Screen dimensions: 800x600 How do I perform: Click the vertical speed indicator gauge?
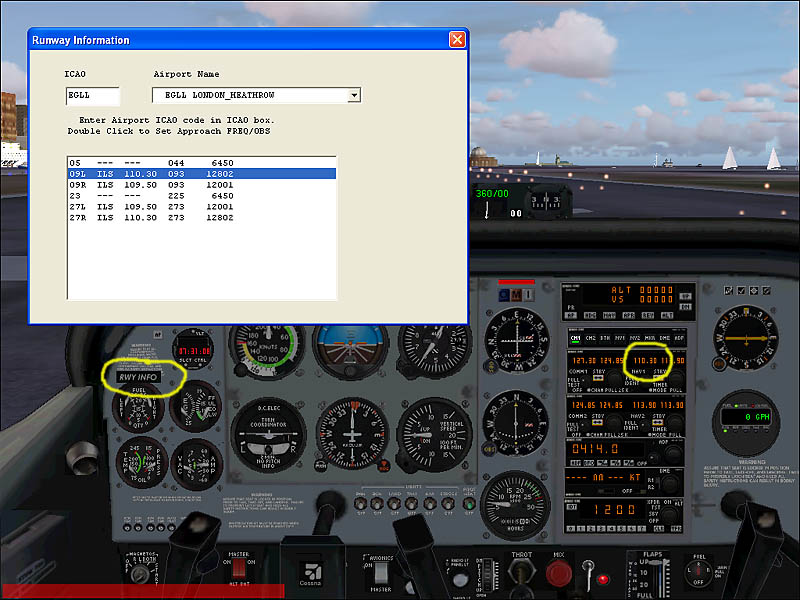434,435
